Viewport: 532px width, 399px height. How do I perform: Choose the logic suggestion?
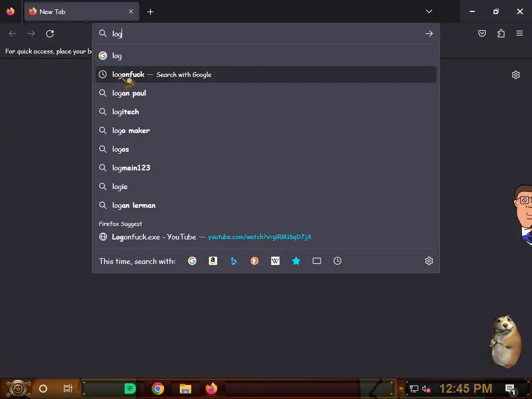pyautogui.click(x=266, y=187)
